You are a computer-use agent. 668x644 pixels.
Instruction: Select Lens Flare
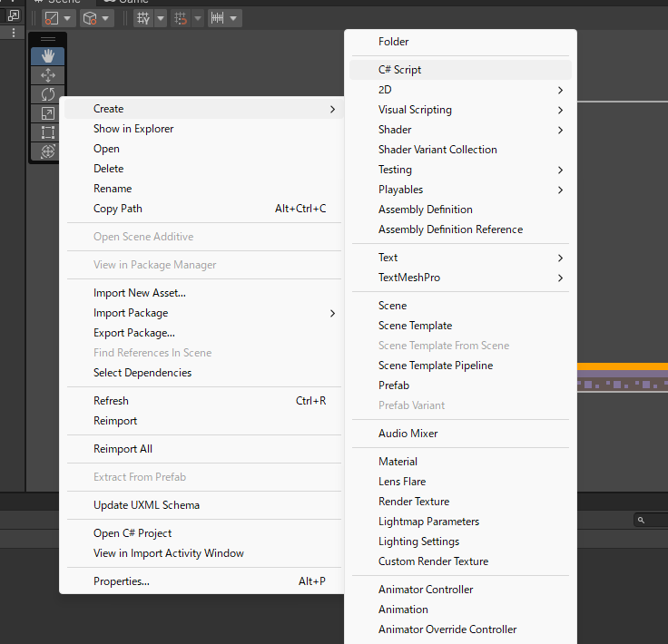coord(460,482)
